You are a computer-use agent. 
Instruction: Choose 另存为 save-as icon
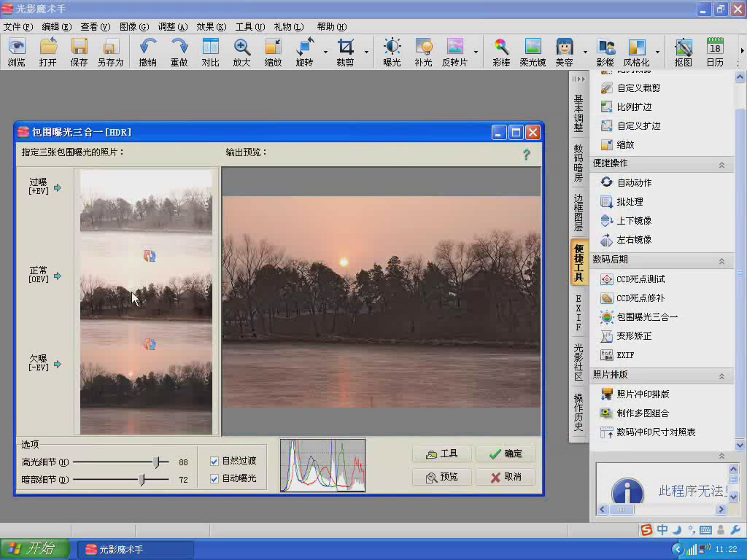click(x=111, y=52)
